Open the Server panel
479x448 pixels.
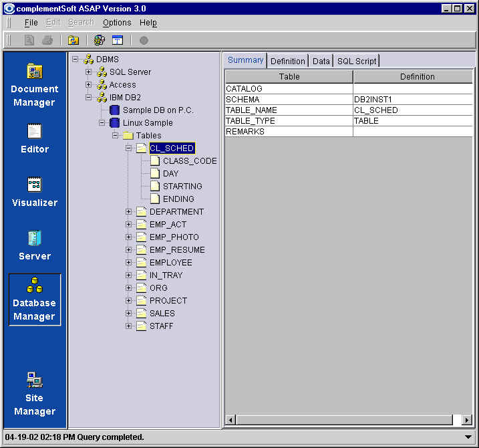click(35, 245)
